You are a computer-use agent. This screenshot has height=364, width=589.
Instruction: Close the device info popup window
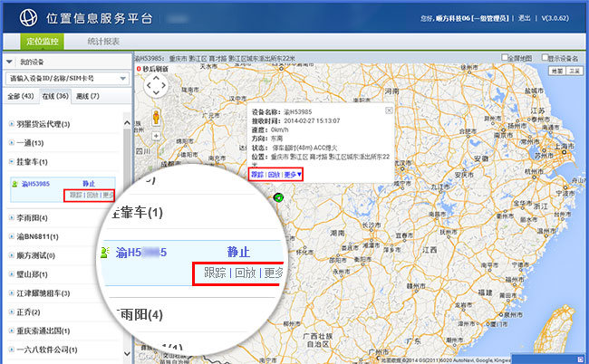pyautogui.click(x=389, y=109)
